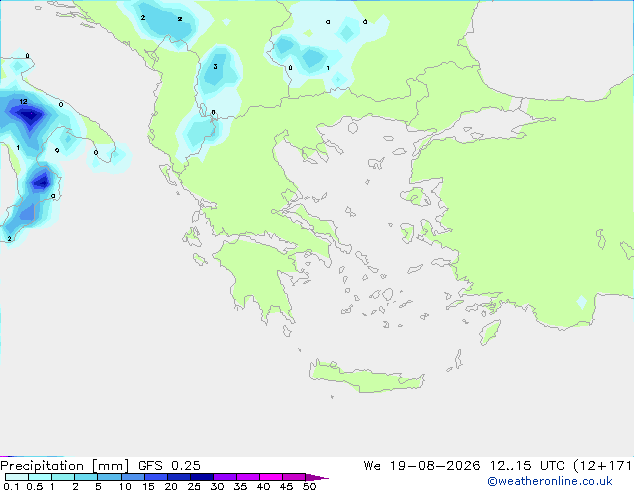Viewport: 634px width, 490px height.
Task: Choose the 20–25 mm dark blue swatch
Action: tap(179, 477)
